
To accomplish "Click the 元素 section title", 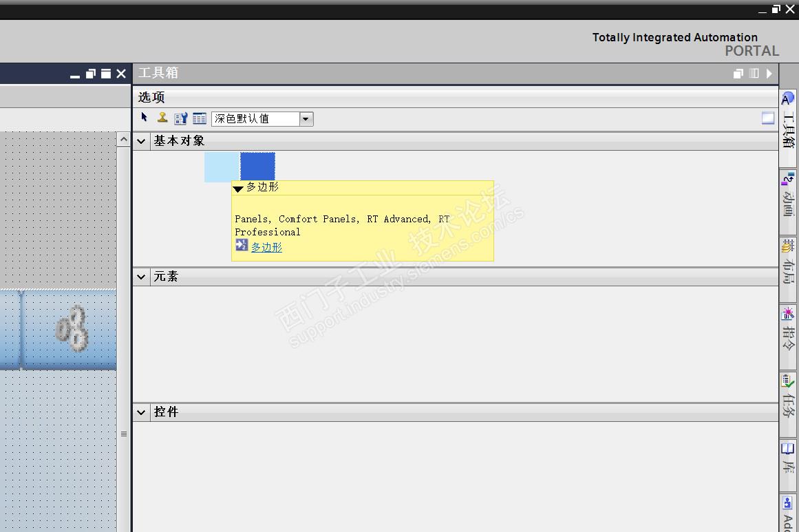I will coord(166,277).
